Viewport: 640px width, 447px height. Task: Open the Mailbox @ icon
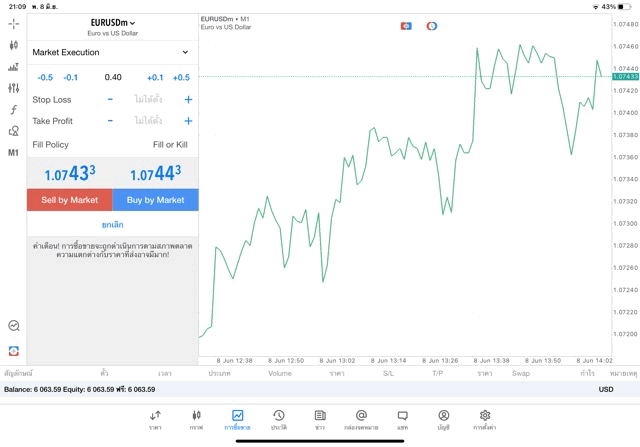coord(361,419)
